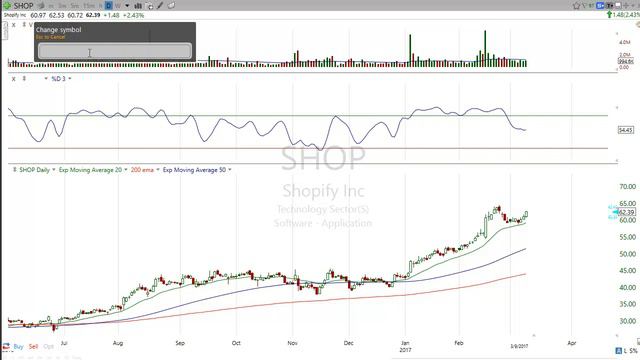Image resolution: width=640 pixels, height=360 pixels.
Task: Click the 70.00 price axis label
Action: tap(627, 187)
